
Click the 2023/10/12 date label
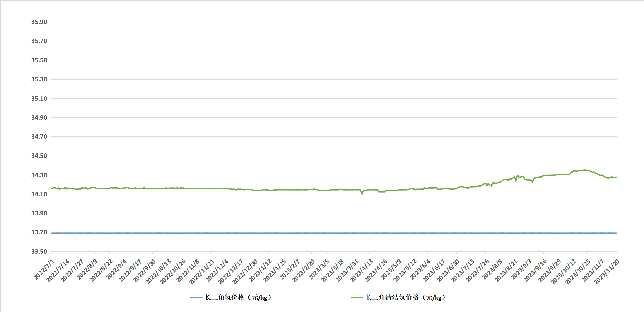563,272
